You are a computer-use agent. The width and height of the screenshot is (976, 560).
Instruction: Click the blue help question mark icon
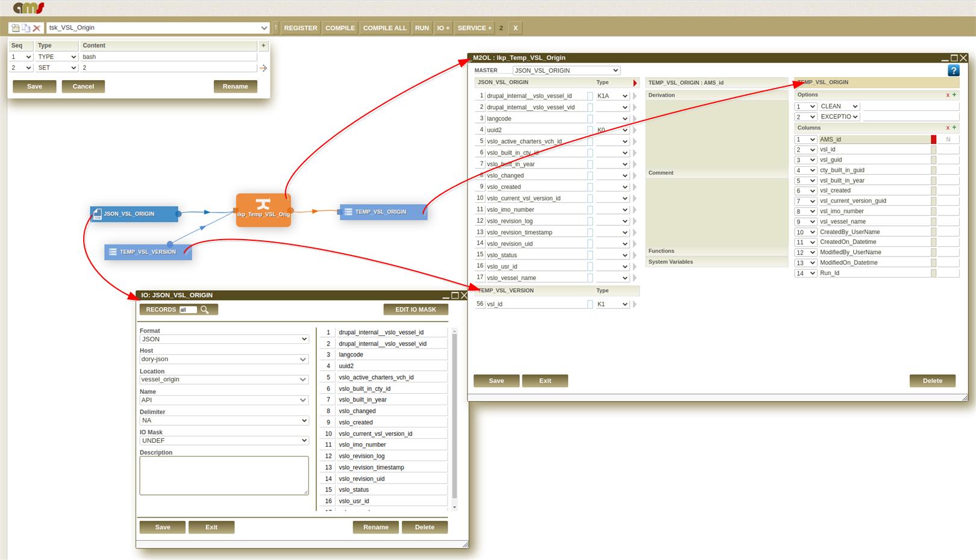pos(953,70)
